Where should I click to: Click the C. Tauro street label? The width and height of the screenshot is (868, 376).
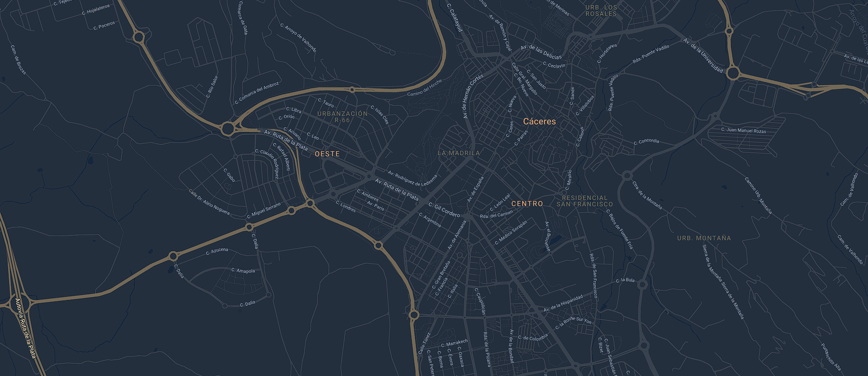pos(326,103)
